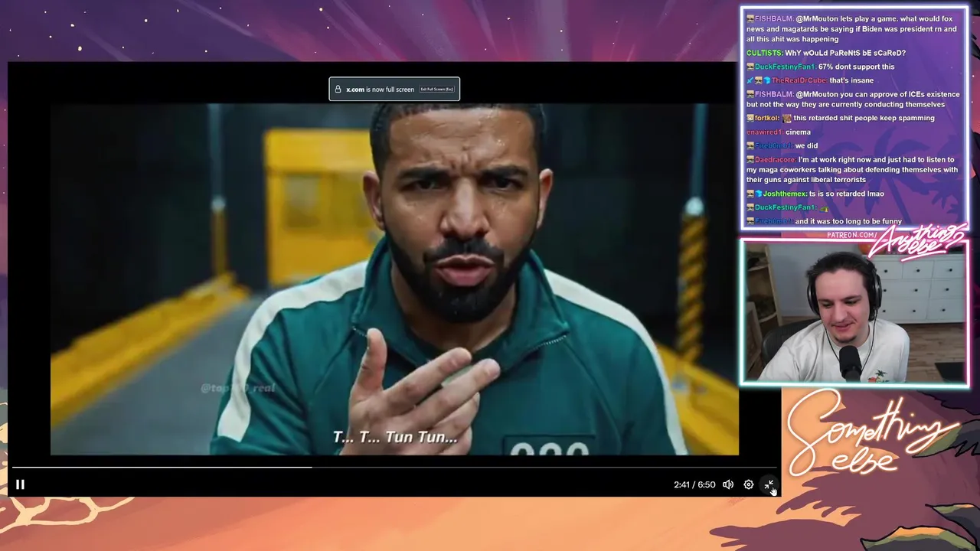Click the emote before 'this retarded shit'

click(786, 118)
